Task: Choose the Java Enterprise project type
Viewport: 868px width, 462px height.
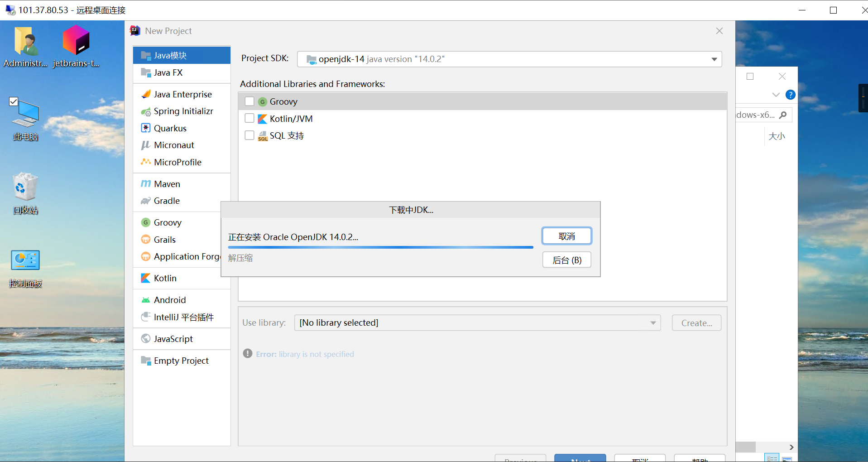Action: 182,94
